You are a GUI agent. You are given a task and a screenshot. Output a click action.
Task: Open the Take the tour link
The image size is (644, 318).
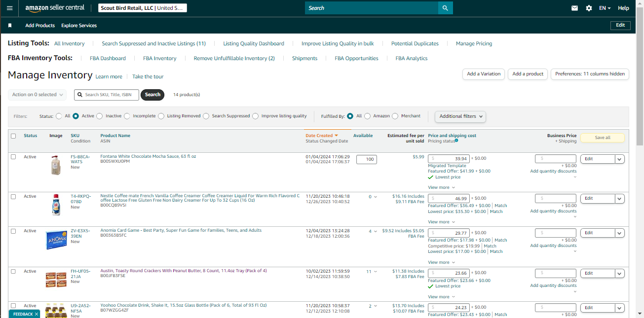coord(148,76)
